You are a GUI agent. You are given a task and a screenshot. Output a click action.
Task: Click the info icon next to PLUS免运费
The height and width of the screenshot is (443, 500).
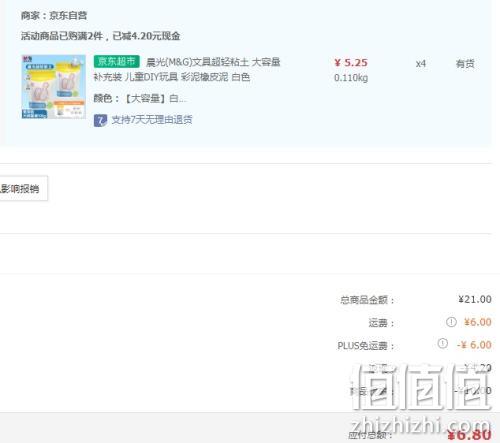(442, 343)
